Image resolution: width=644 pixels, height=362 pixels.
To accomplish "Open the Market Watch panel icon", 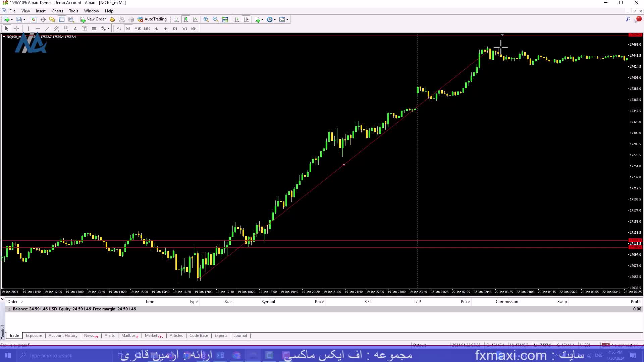I will [x=33, y=19].
